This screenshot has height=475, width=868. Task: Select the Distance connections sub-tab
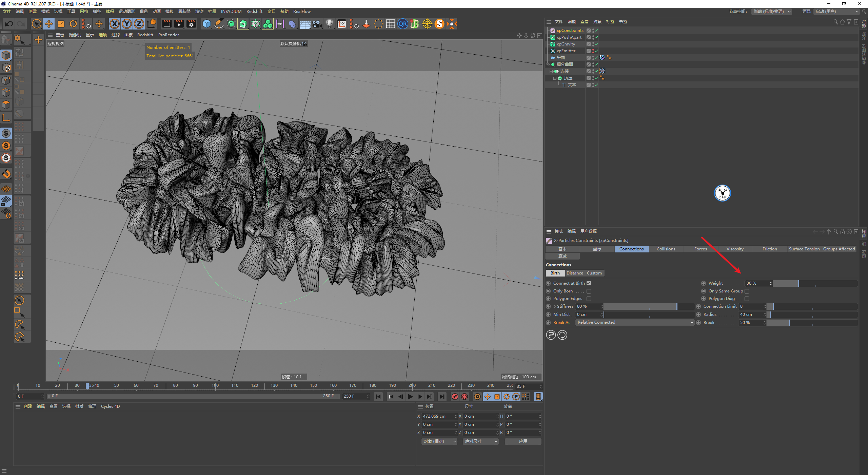(x=575, y=273)
